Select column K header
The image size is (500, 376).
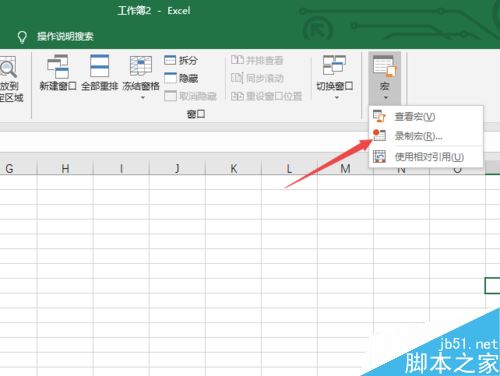[x=234, y=168]
